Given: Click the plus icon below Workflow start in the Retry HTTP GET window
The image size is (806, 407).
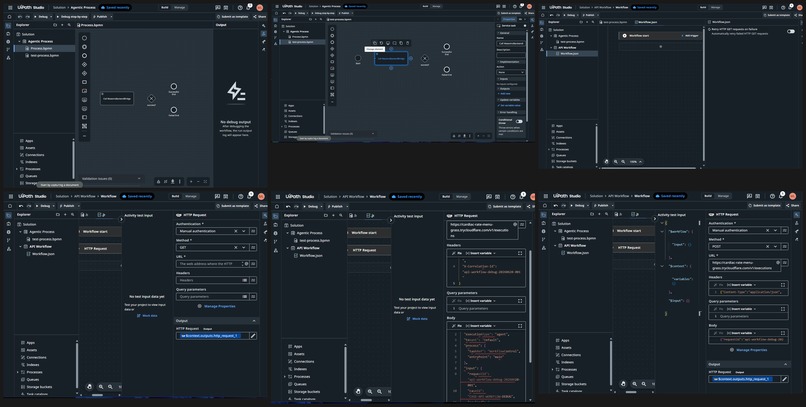Looking at the screenshot, I should click(x=661, y=46).
